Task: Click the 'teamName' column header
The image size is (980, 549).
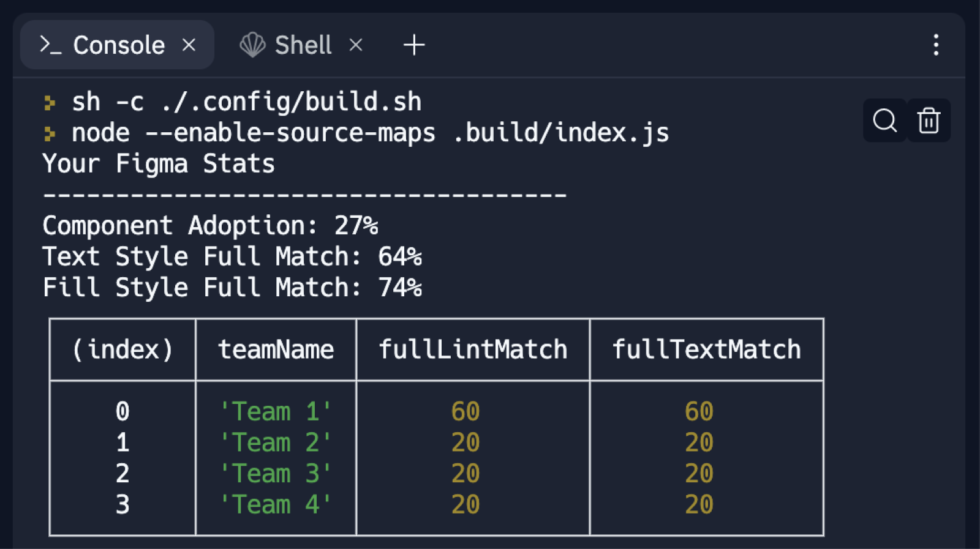Action: (276, 349)
